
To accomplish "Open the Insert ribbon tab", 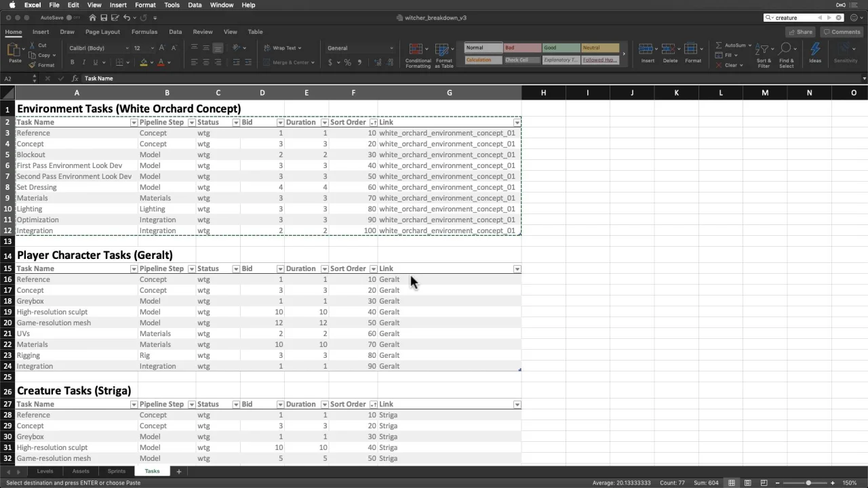I will coord(41,32).
